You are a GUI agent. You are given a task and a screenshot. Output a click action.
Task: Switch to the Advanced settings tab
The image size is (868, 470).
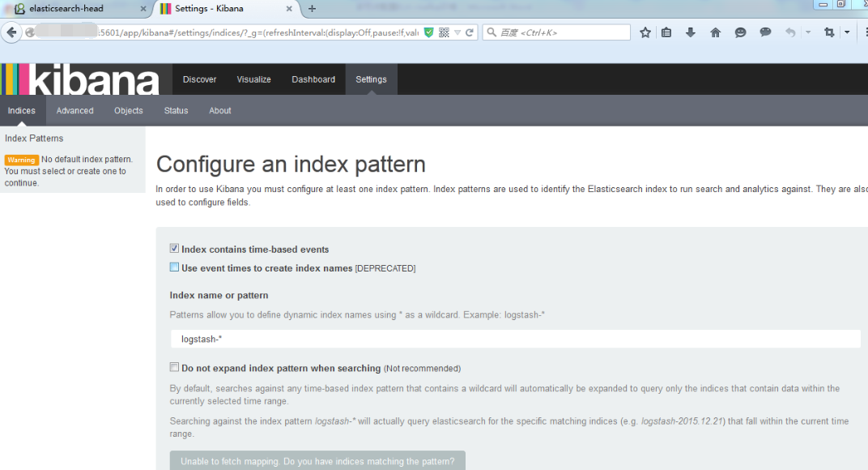click(x=74, y=110)
